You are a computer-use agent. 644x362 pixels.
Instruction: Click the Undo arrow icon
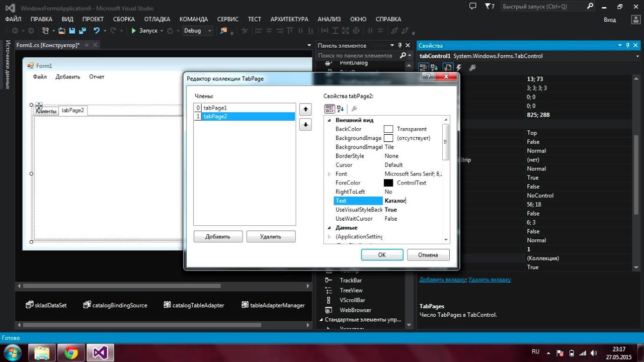pyautogui.click(x=97, y=31)
